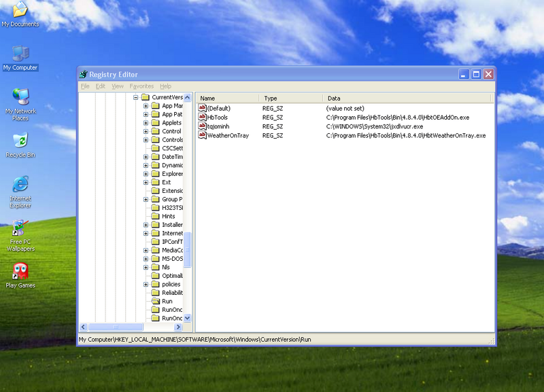Click the HbTools value string icon
This screenshot has width=544, height=392.
pyautogui.click(x=202, y=117)
